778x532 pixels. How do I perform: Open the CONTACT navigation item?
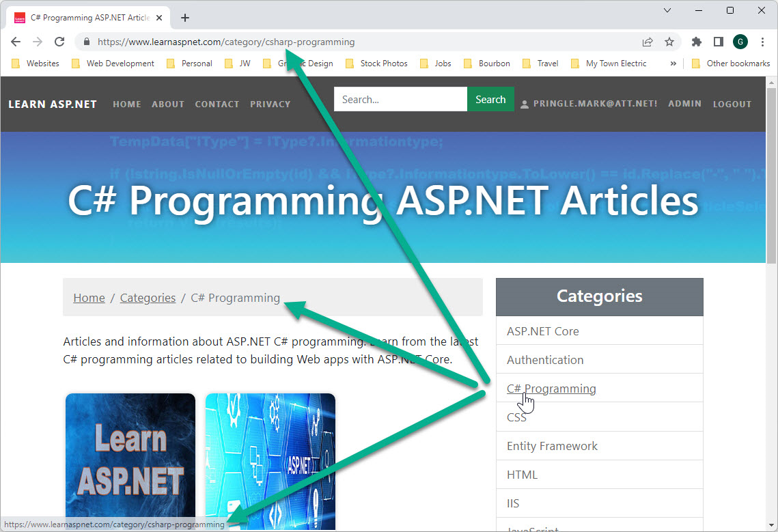(217, 104)
